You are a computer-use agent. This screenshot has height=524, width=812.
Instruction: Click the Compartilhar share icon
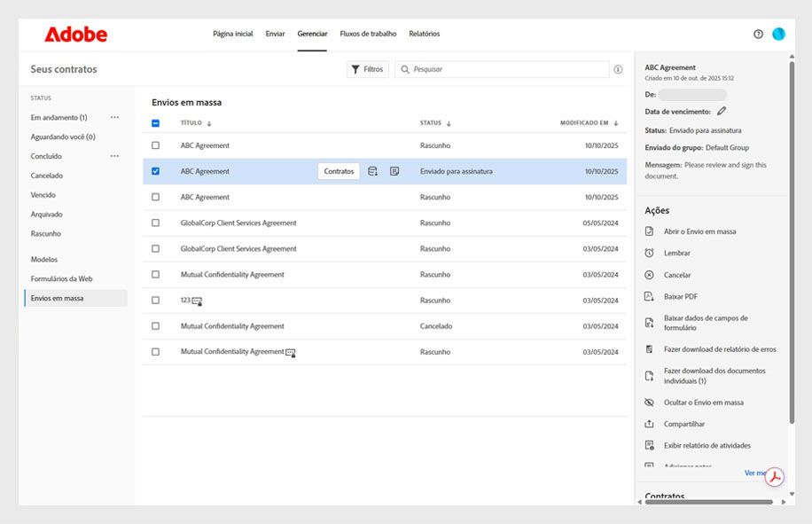[x=650, y=423]
